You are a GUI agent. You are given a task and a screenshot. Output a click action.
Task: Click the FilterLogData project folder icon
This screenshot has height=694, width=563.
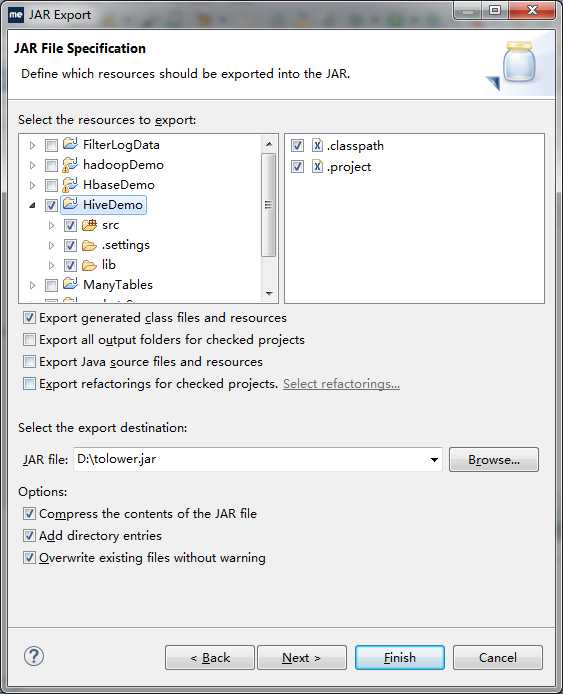pyautogui.click(x=70, y=144)
